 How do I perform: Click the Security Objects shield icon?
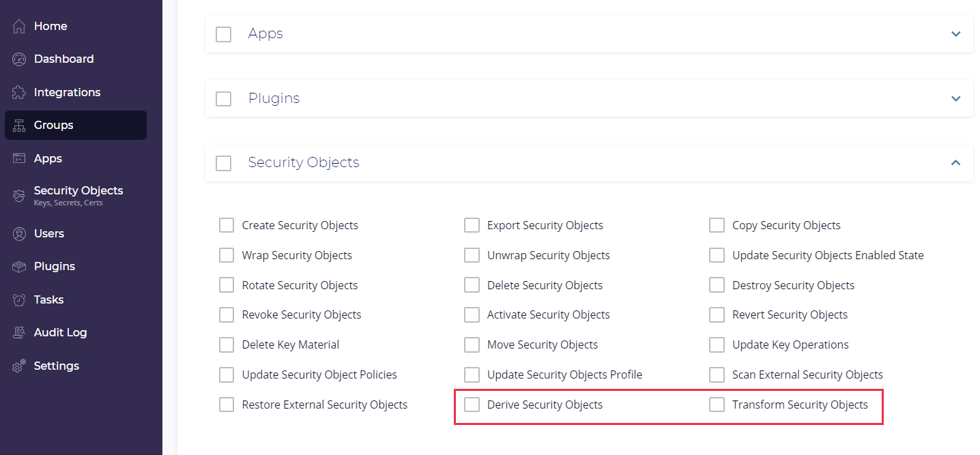point(19,196)
